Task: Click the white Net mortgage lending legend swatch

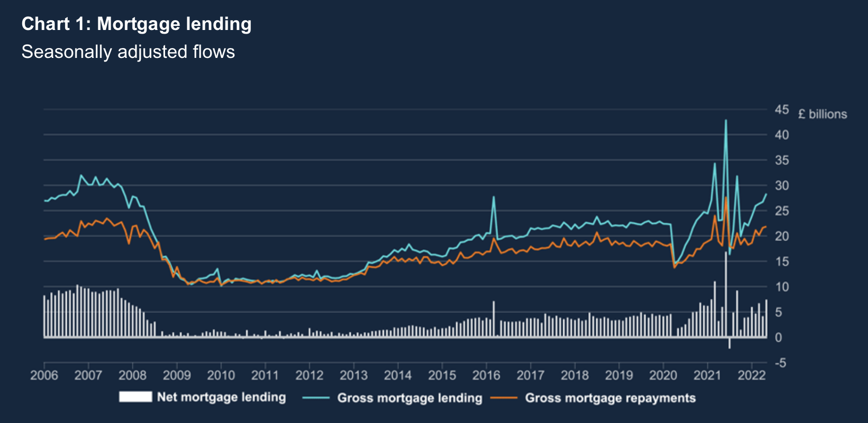Action: [135, 397]
